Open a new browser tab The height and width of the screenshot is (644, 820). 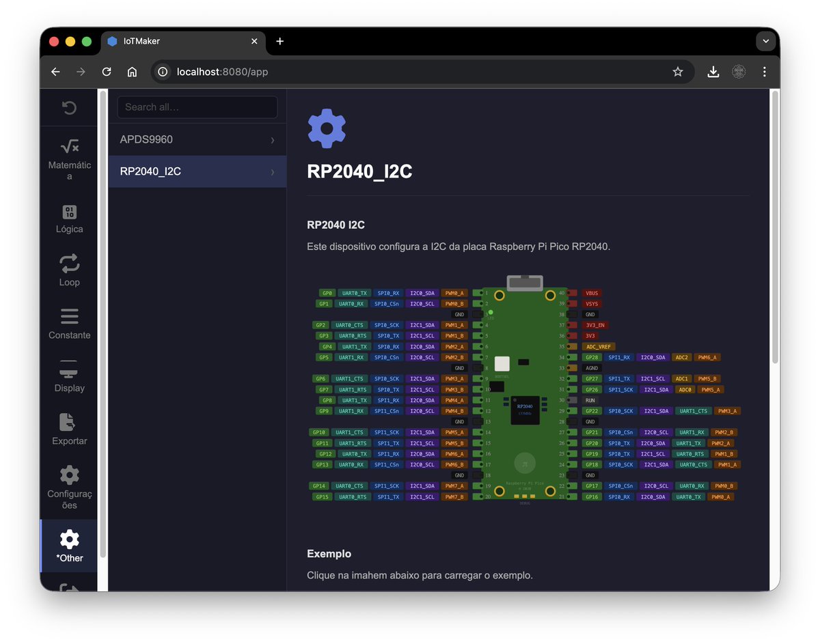(x=279, y=41)
